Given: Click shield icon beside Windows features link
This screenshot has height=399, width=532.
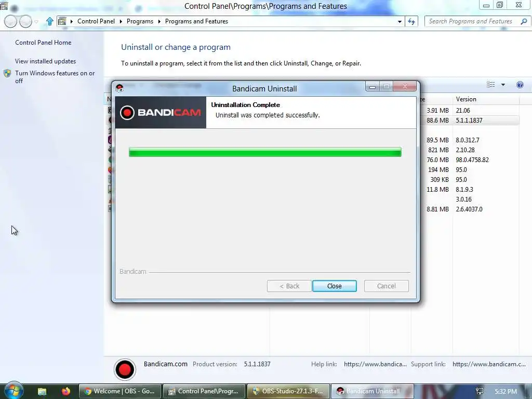Looking at the screenshot, I should (x=7, y=73).
